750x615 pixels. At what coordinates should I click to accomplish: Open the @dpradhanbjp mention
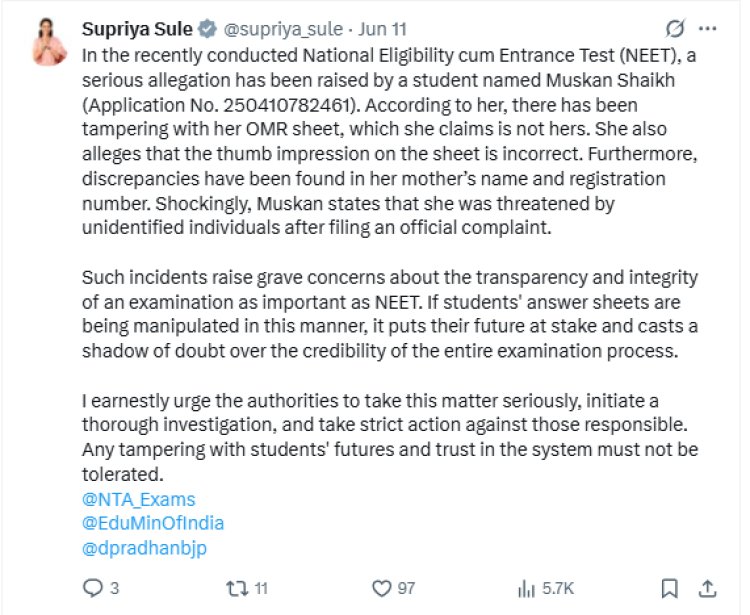tap(145, 547)
